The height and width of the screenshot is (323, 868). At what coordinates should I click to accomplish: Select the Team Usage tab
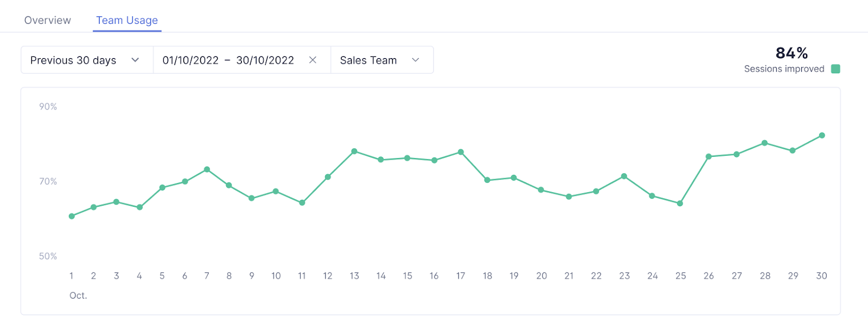pyautogui.click(x=127, y=21)
